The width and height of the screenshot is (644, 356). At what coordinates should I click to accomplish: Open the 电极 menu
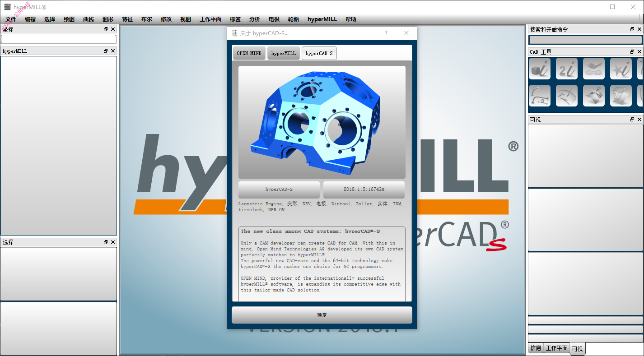(274, 19)
